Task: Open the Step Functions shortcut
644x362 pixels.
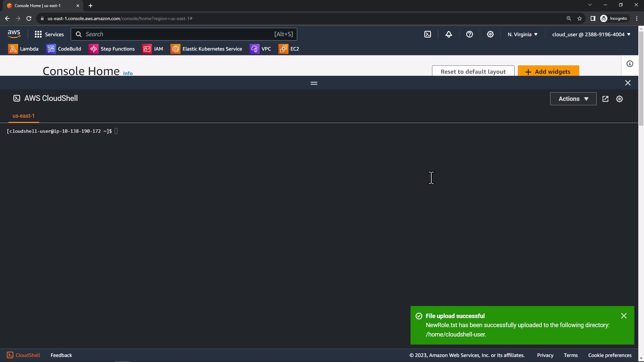Action: (x=112, y=49)
